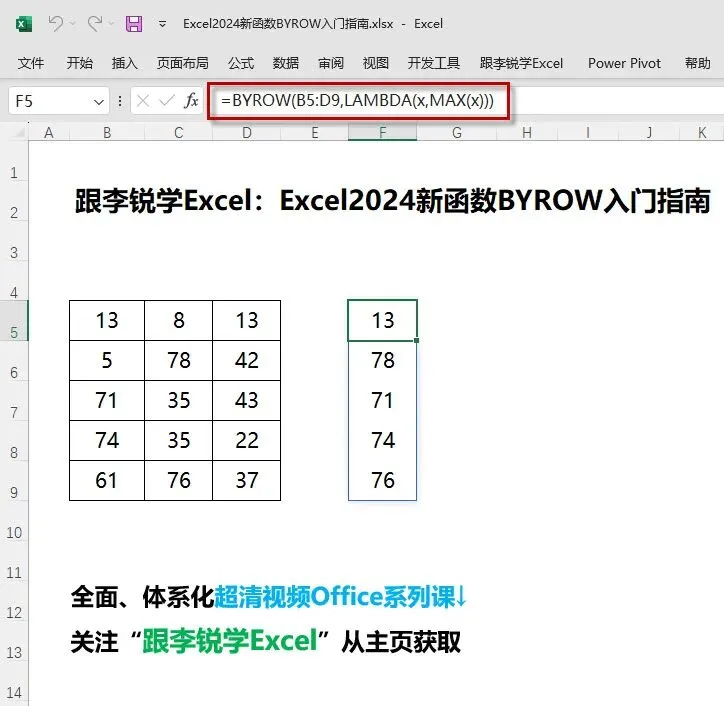
Task: Switch to the 开始 ribbon tab
Action: coord(79,63)
